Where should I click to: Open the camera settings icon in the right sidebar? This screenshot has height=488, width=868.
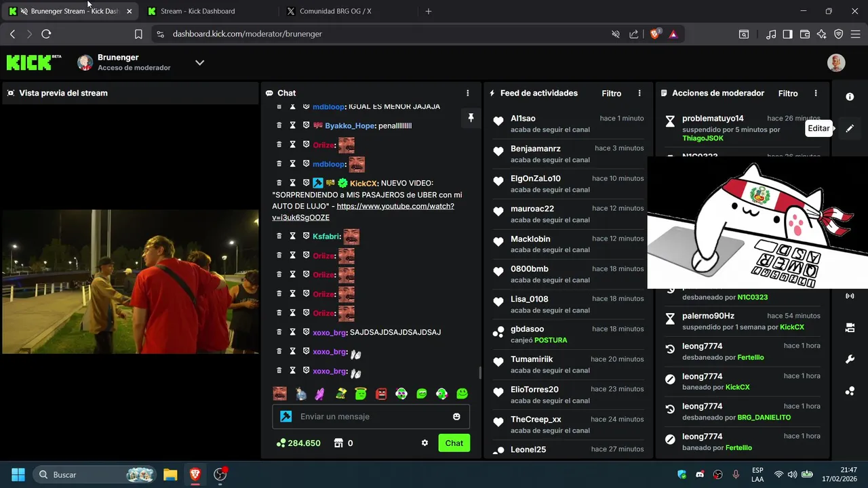tap(850, 328)
